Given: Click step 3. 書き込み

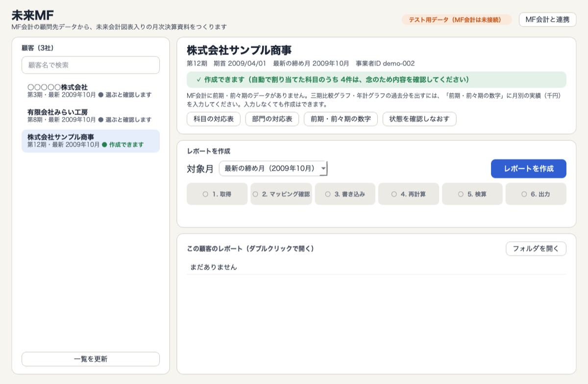Looking at the screenshot, I should [345, 194].
